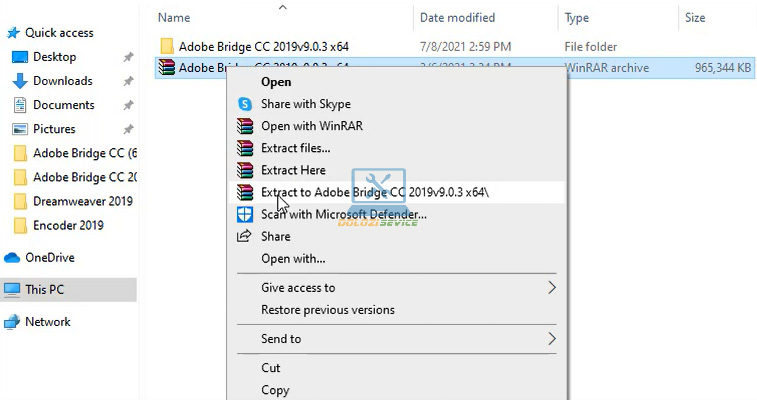Select the Adobe Bridge CC 2019v9.0.3 x64 folder
This screenshot has width=757, height=400.
[263, 46]
